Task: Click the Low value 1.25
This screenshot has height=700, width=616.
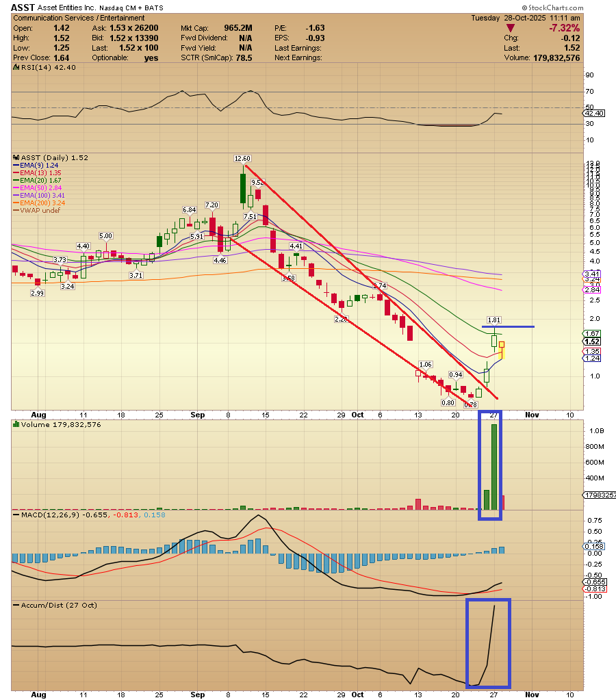Action: (x=61, y=48)
